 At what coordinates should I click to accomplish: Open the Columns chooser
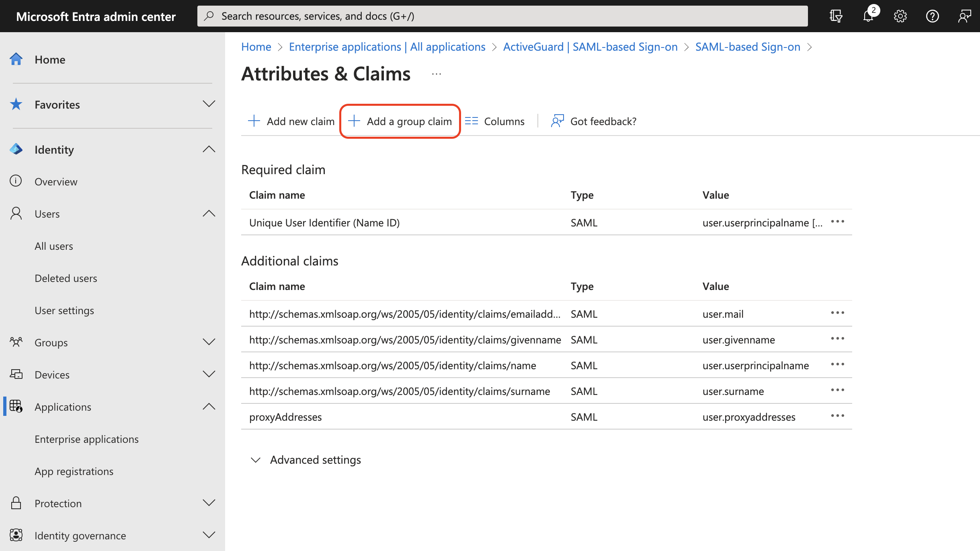coord(495,121)
